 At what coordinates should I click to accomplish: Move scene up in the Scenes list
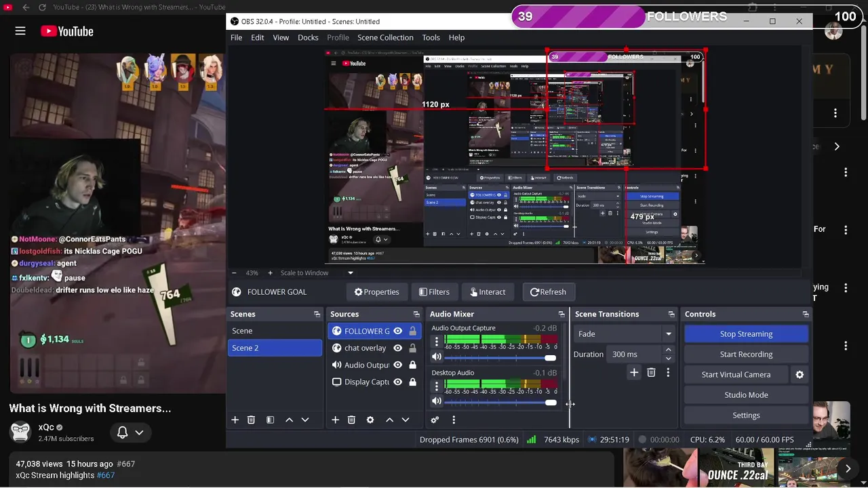coord(289,420)
